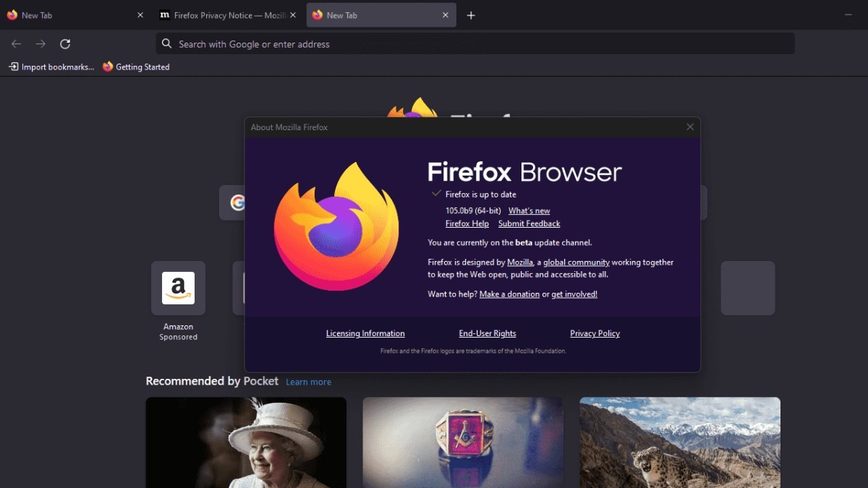
Task: Open What's new link
Action: pos(529,211)
